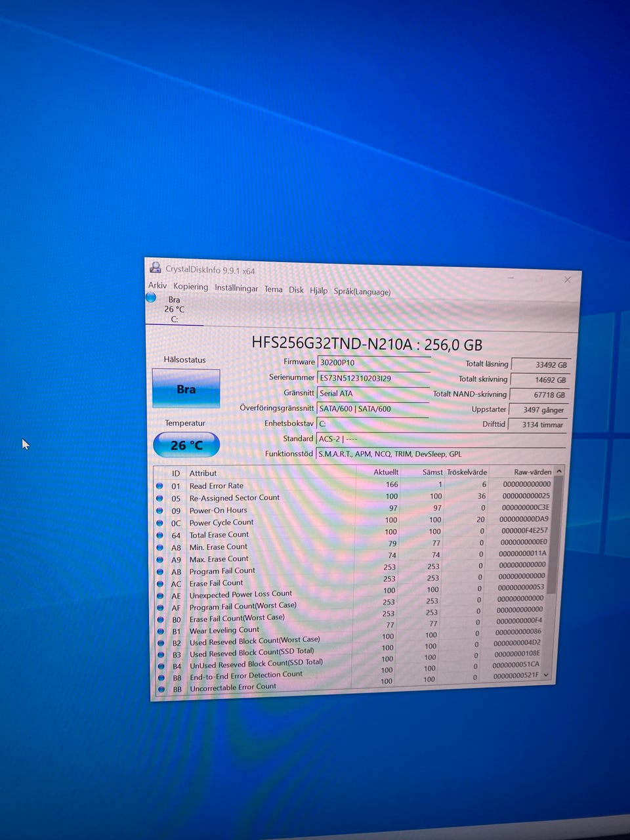
Task: Select the Read Error Rate attribute text
Action: click(217, 486)
